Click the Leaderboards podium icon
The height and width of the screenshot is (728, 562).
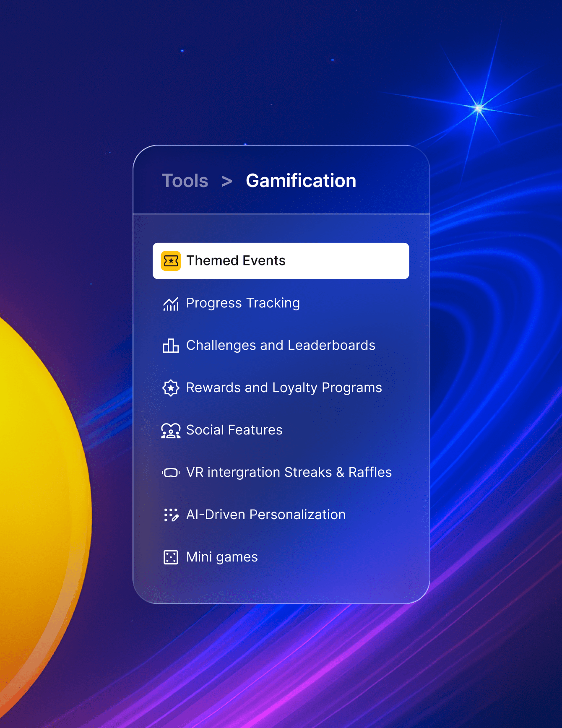(x=171, y=346)
